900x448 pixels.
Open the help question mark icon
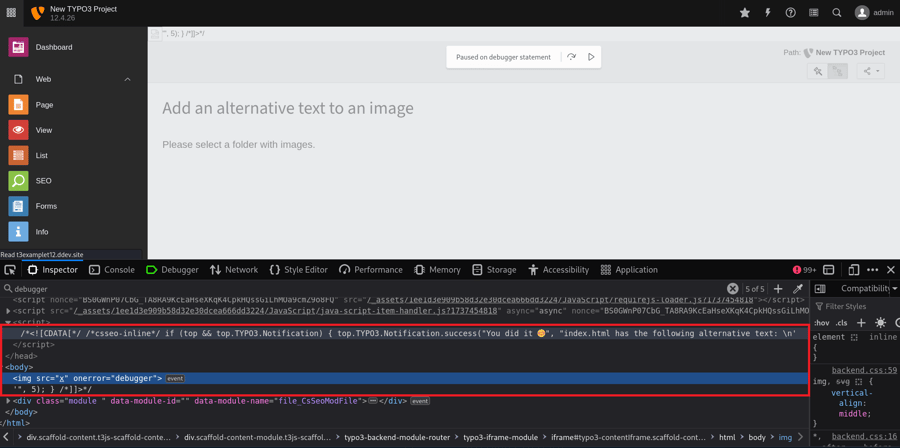(791, 13)
